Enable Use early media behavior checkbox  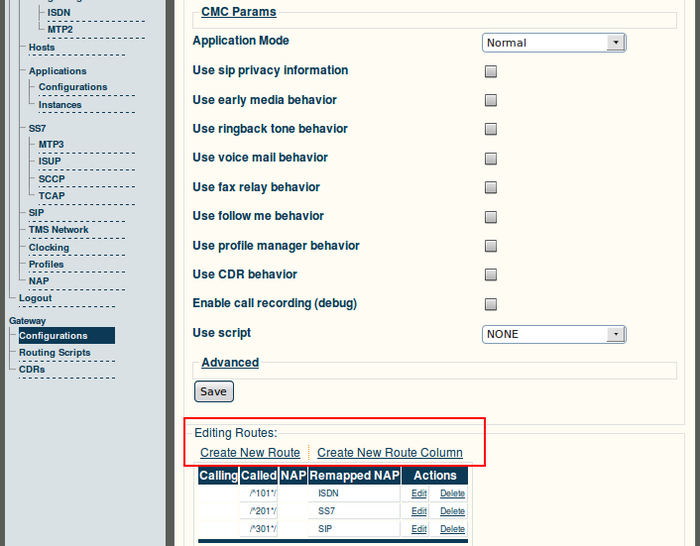[x=491, y=100]
